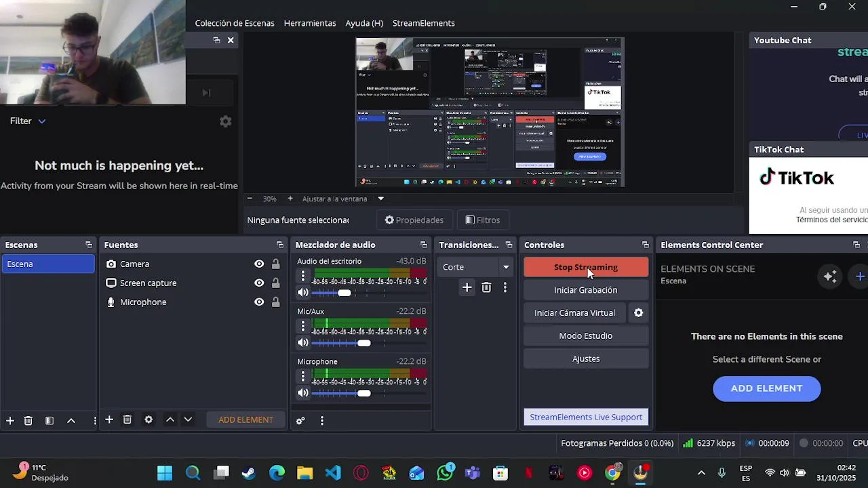The image size is (868, 488).
Task: Undock the Mezclador de audio panel
Action: click(424, 245)
